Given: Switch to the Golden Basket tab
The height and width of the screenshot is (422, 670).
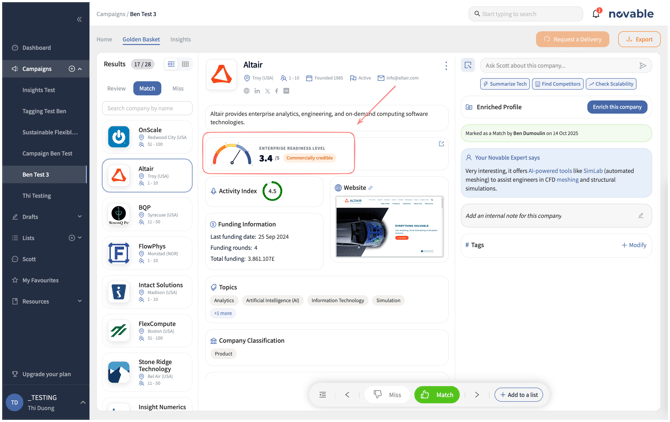Looking at the screenshot, I should pyautogui.click(x=141, y=39).
